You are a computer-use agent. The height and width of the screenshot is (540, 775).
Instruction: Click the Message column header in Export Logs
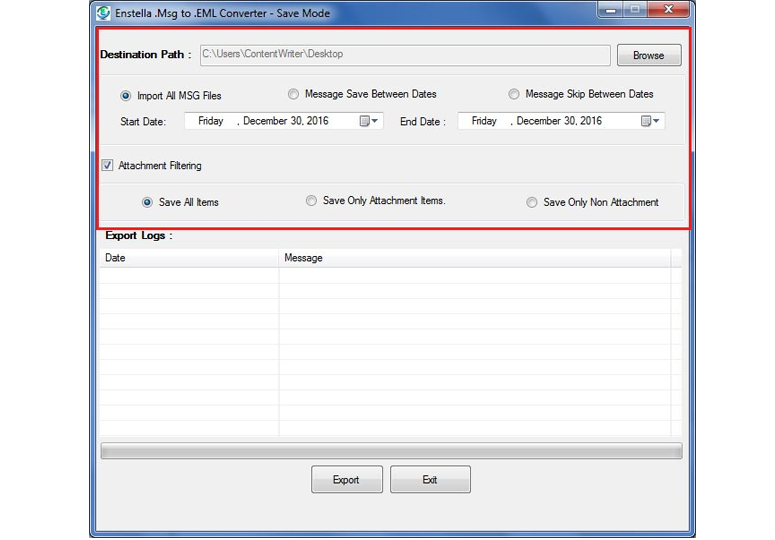[x=475, y=258]
